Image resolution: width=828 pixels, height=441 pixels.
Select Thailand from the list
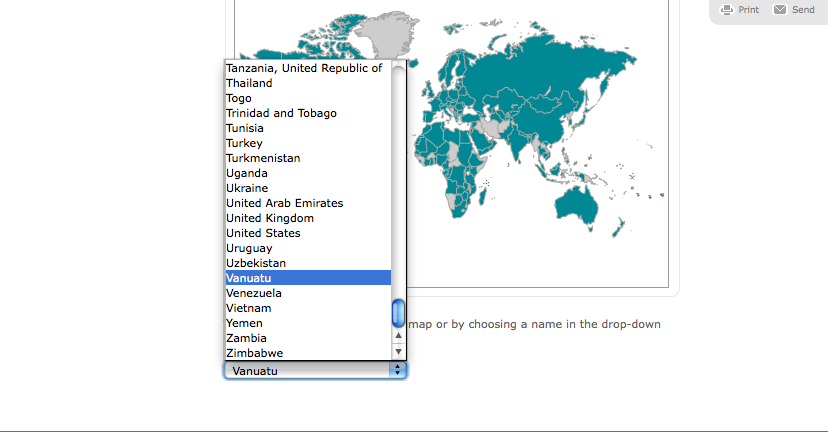[x=308, y=83]
